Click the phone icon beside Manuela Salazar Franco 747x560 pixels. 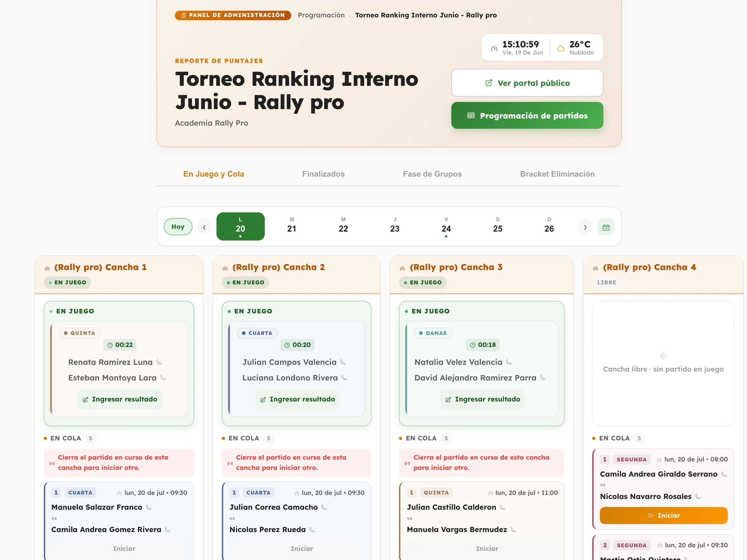coord(148,507)
